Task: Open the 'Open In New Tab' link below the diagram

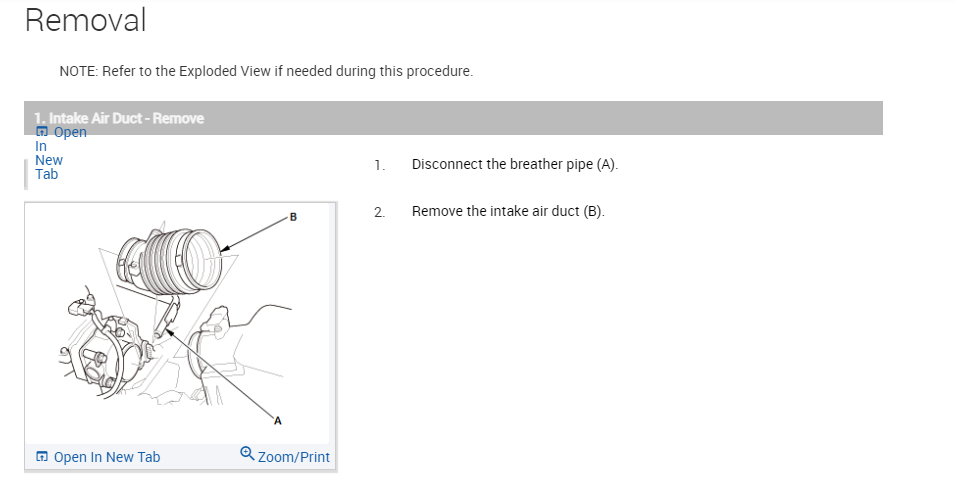Action: (106, 457)
